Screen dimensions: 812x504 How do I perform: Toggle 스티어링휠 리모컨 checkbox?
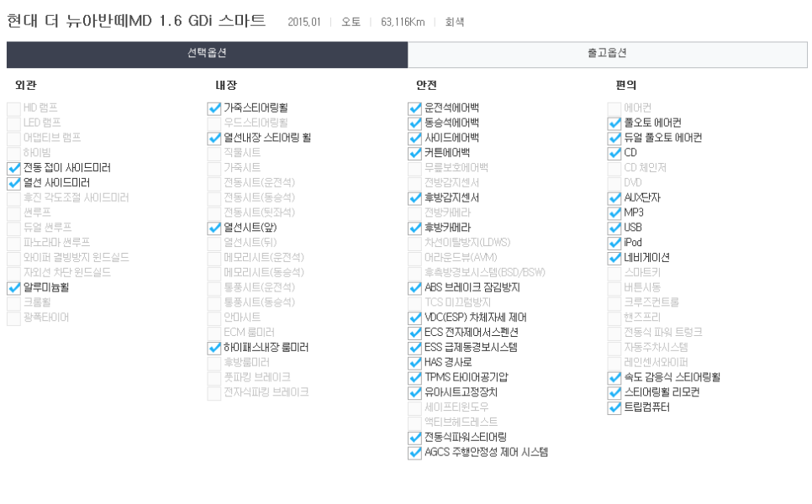point(614,394)
